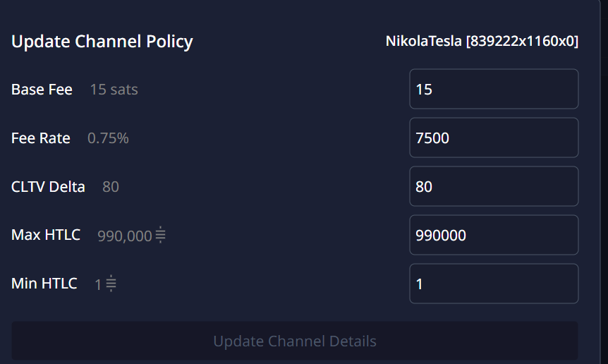Image resolution: width=608 pixels, height=364 pixels.
Task: Click the Update Channel Policy heading
Action: click(x=102, y=42)
